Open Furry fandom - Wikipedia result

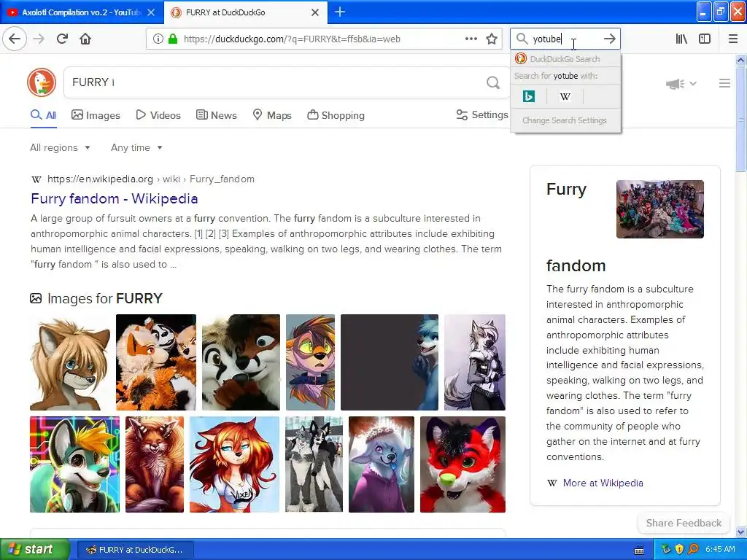[115, 198]
